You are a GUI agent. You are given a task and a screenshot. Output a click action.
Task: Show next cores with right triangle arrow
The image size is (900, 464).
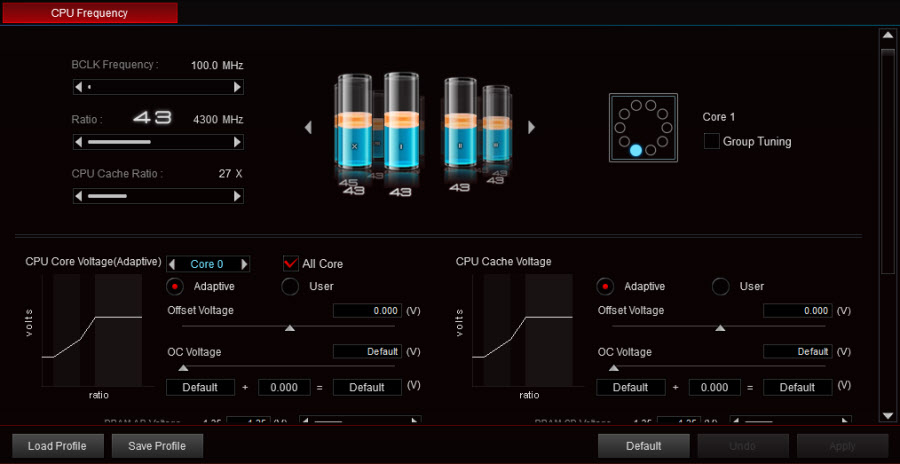pyautogui.click(x=532, y=127)
